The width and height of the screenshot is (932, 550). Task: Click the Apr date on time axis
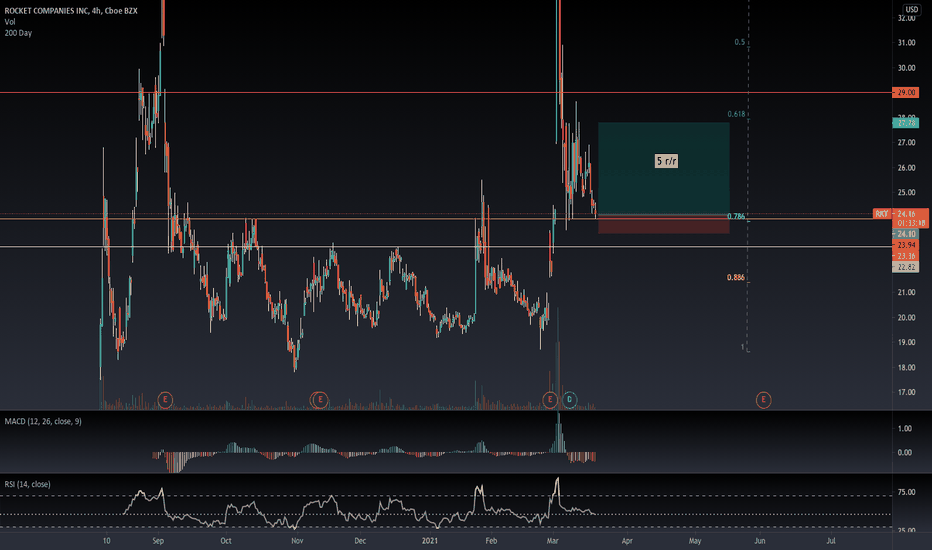point(627,541)
